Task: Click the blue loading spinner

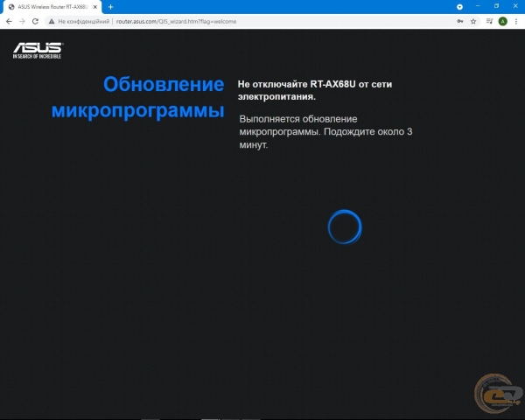Action: pyautogui.click(x=345, y=227)
